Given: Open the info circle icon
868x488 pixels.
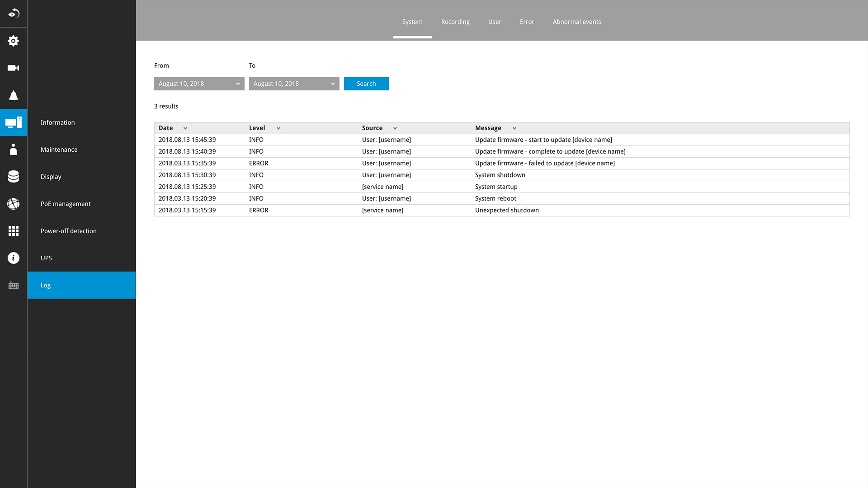Looking at the screenshot, I should [14, 258].
